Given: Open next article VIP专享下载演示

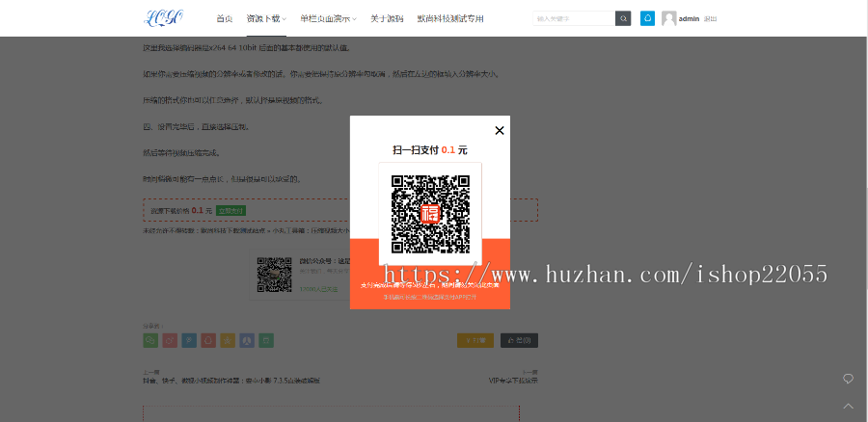Looking at the screenshot, I should tap(513, 381).
